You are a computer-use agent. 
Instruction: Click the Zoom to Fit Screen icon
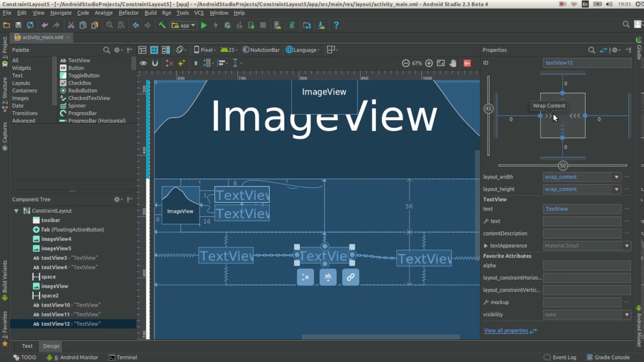441,63
